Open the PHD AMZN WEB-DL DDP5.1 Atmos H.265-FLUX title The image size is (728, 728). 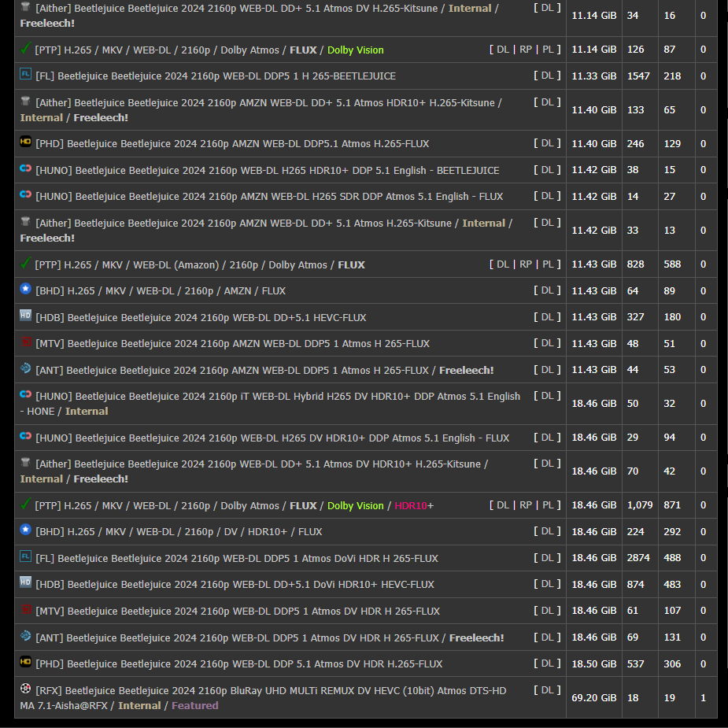[x=232, y=144]
